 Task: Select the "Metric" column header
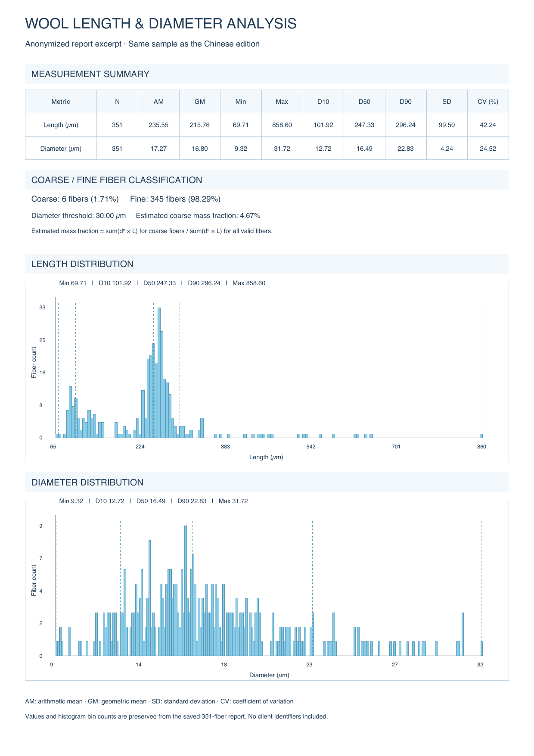61,102
